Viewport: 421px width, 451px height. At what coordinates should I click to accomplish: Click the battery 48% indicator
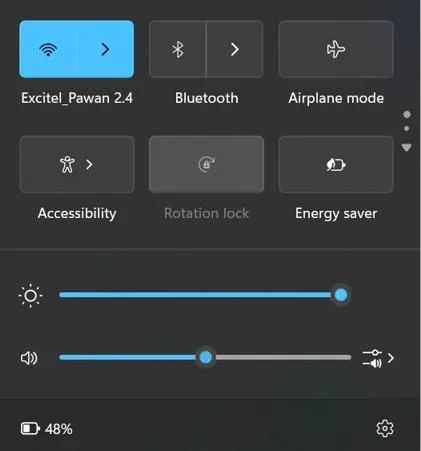click(x=46, y=429)
